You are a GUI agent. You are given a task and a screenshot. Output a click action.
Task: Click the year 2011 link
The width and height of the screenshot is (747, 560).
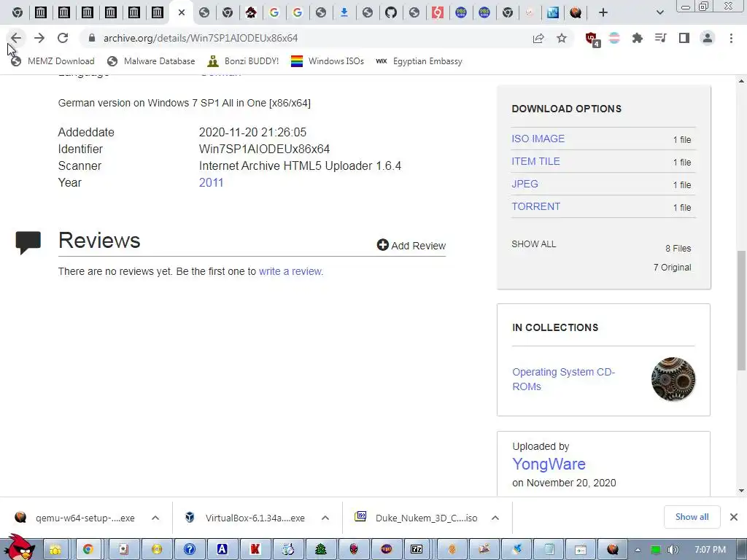pyautogui.click(x=211, y=182)
